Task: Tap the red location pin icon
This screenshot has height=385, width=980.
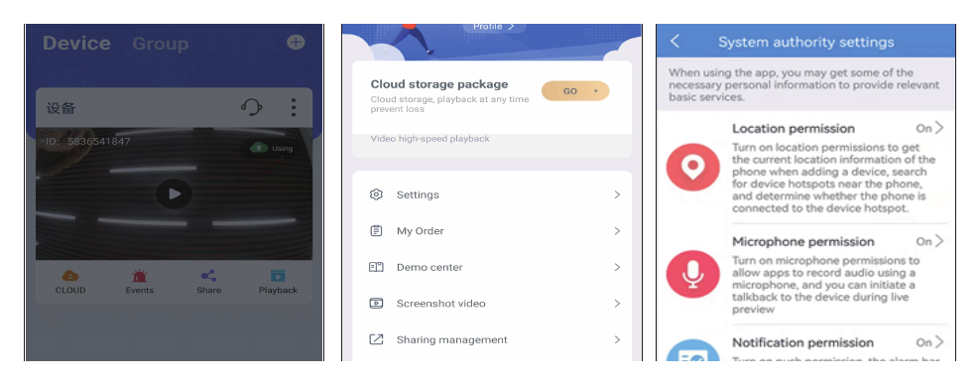Action: [x=692, y=167]
